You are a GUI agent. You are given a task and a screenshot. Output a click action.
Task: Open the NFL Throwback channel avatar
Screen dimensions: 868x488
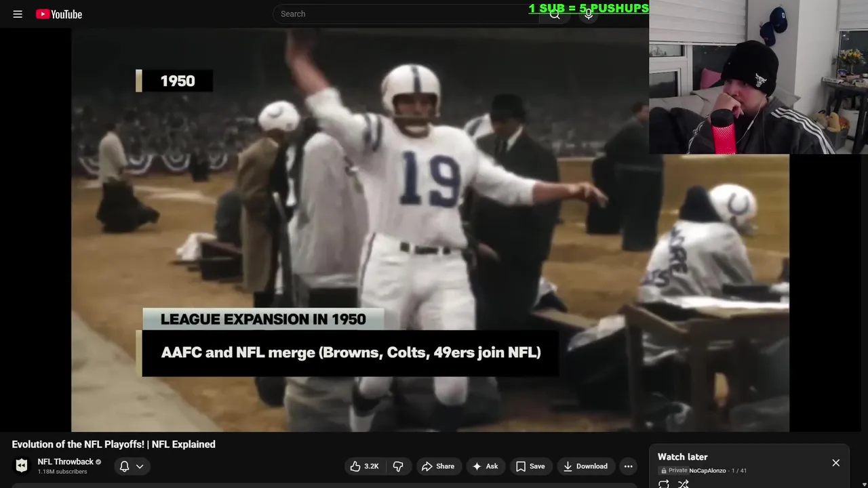pyautogui.click(x=22, y=466)
